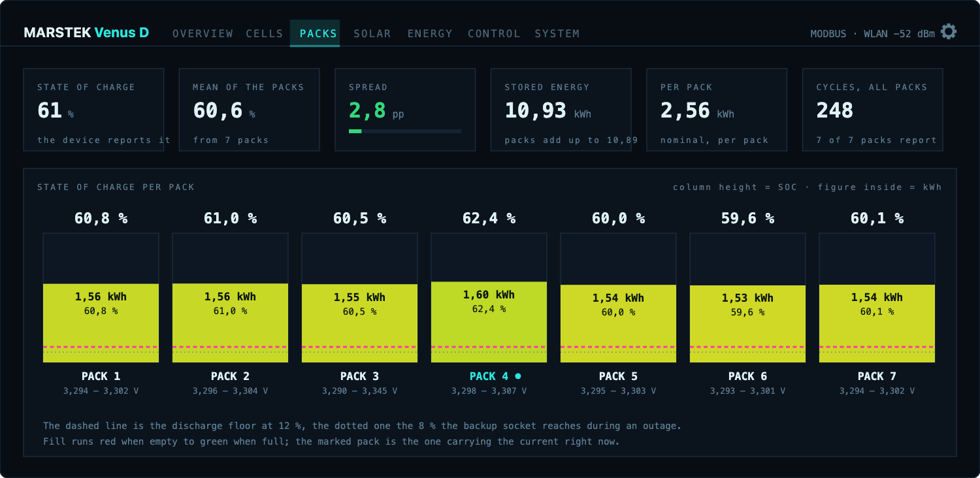This screenshot has height=478, width=980.
Task: Click the Pack 6 fill showing 1,53 kWh
Action: [x=747, y=324]
